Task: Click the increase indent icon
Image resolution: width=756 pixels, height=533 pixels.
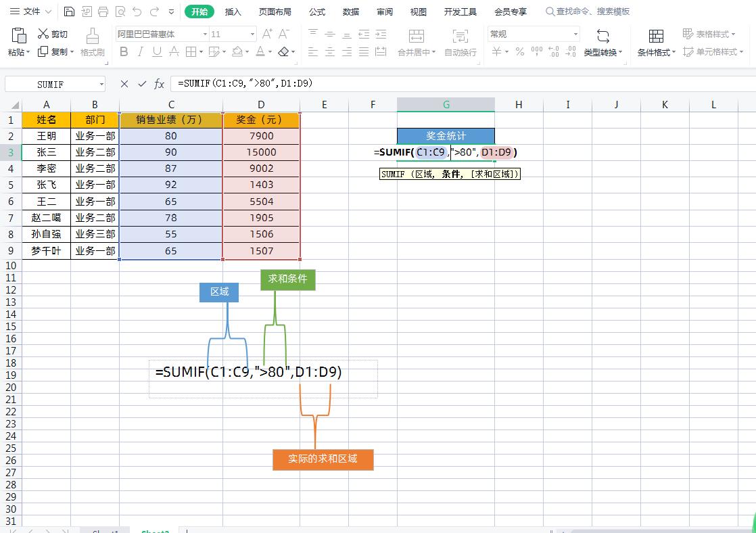Action: coord(381,34)
